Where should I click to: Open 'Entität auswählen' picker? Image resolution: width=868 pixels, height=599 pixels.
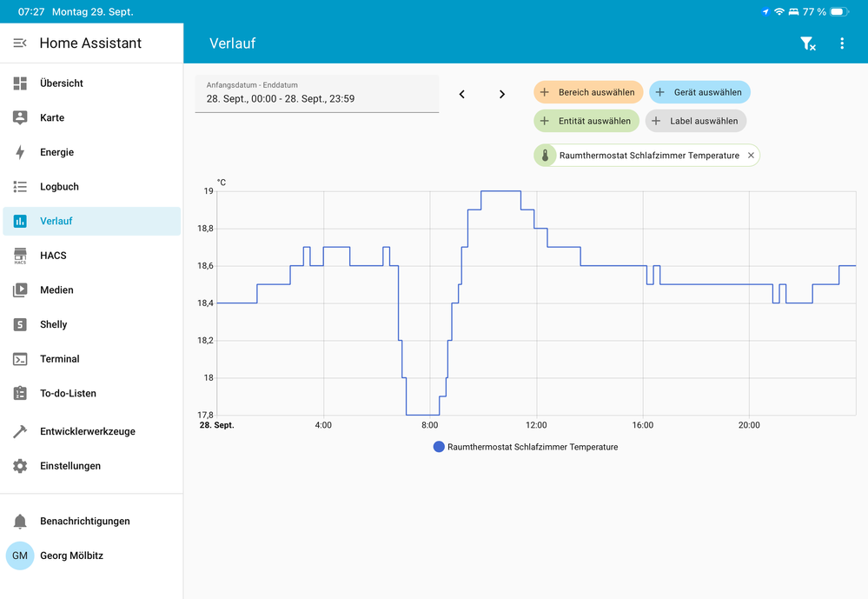tap(586, 121)
